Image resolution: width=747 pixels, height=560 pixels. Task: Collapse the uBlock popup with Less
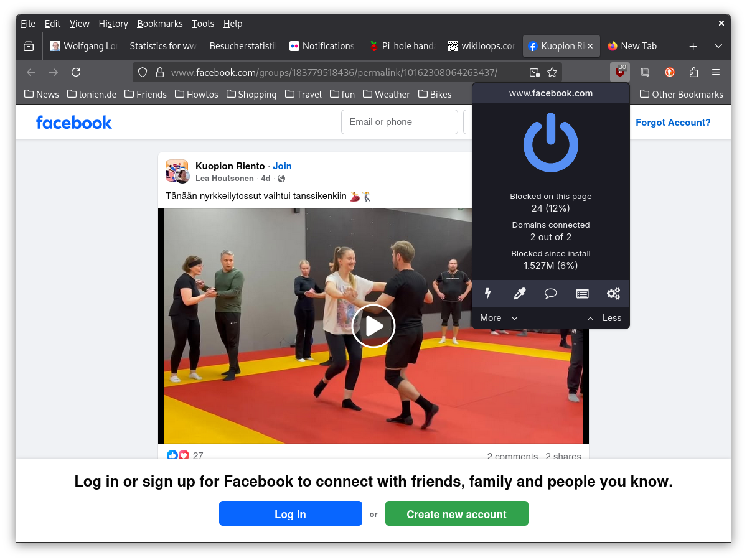tap(604, 318)
